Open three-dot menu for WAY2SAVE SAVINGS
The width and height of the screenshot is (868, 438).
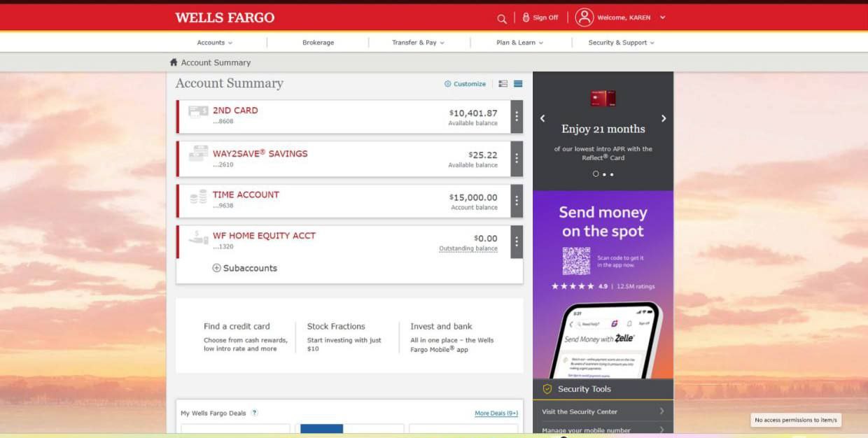click(517, 159)
